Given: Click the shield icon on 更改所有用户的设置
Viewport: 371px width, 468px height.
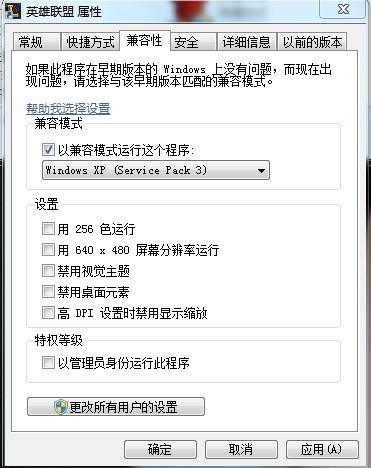Looking at the screenshot, I should coord(61,407).
